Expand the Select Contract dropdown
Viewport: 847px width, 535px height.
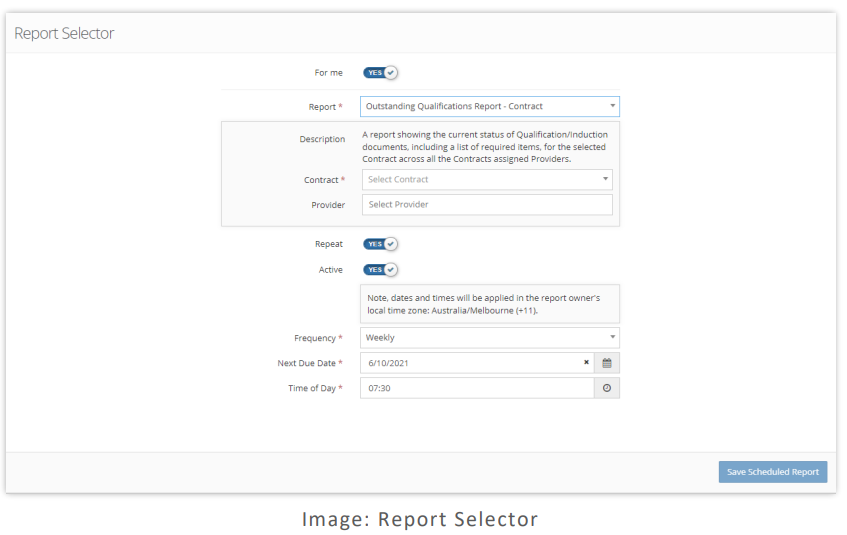click(x=486, y=180)
